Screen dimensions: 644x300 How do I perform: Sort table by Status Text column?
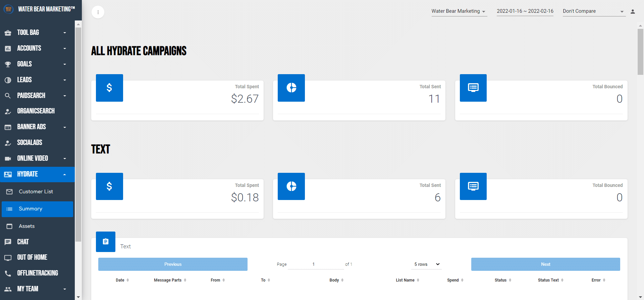pos(550,280)
